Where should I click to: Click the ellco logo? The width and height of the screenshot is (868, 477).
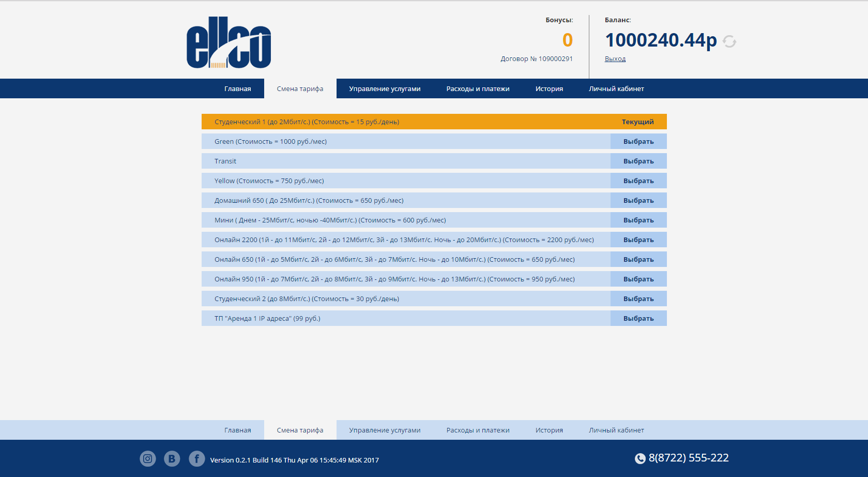click(x=229, y=42)
